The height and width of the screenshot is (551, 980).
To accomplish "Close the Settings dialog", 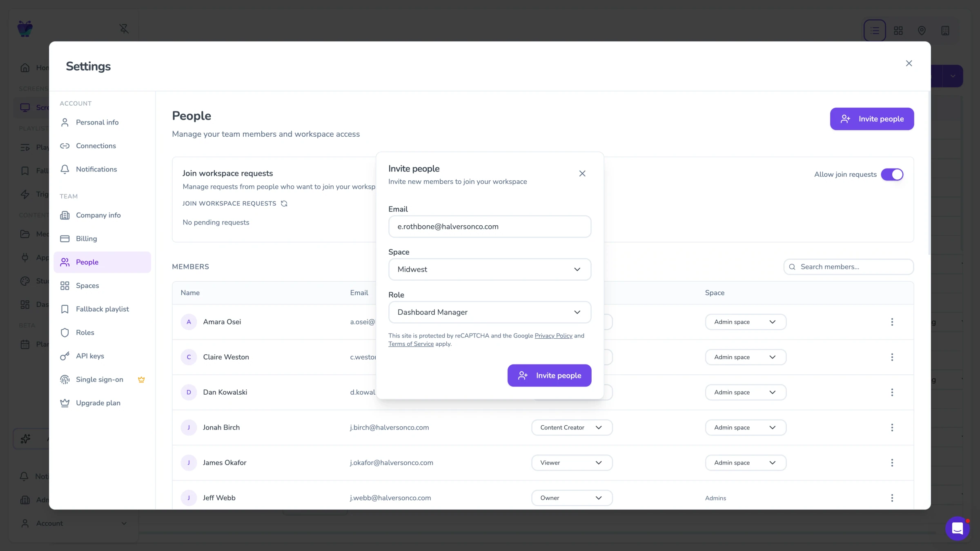I will 909,63.
